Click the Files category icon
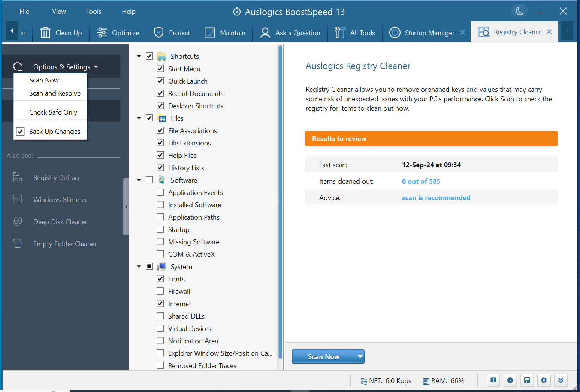The width and height of the screenshot is (580, 392). tap(162, 118)
